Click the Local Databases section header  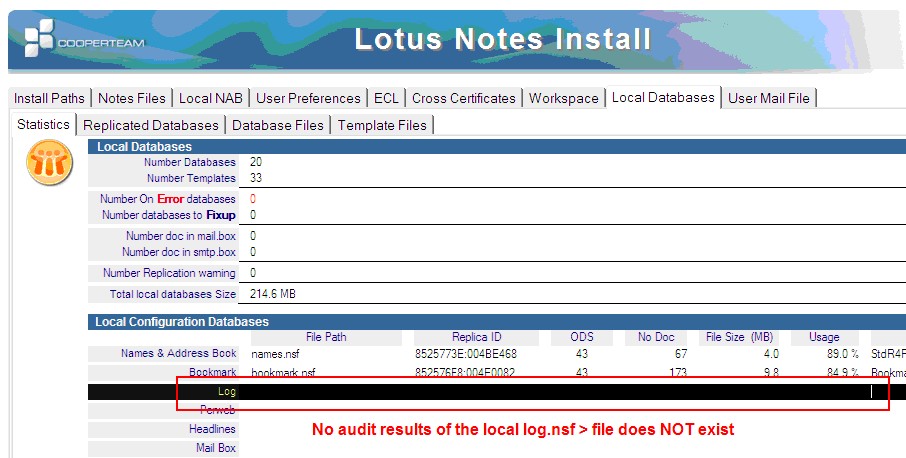pyautogui.click(x=496, y=147)
